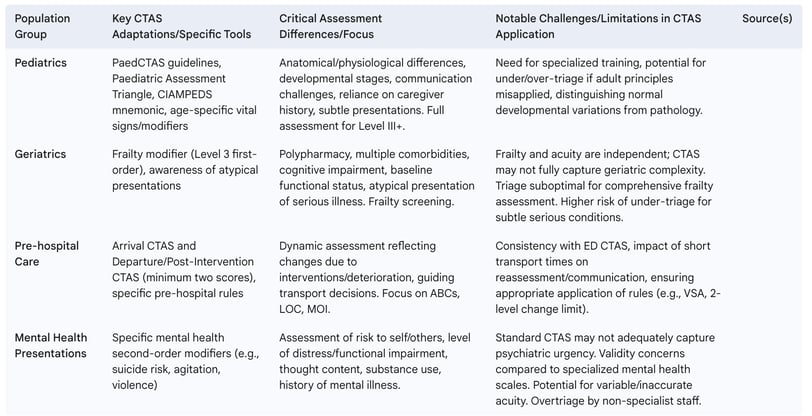Click the Consistency with ED CTAS cell
This screenshot has height=416, width=812.
[608, 277]
